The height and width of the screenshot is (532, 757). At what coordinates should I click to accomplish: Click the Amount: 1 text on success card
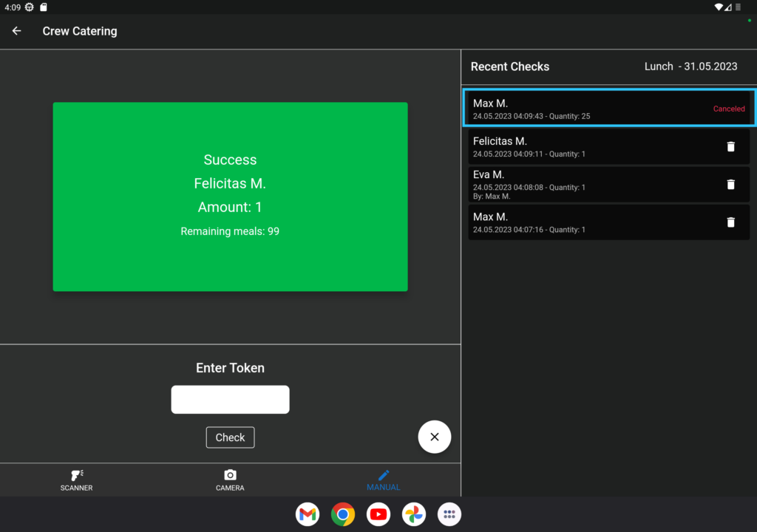[230, 207]
